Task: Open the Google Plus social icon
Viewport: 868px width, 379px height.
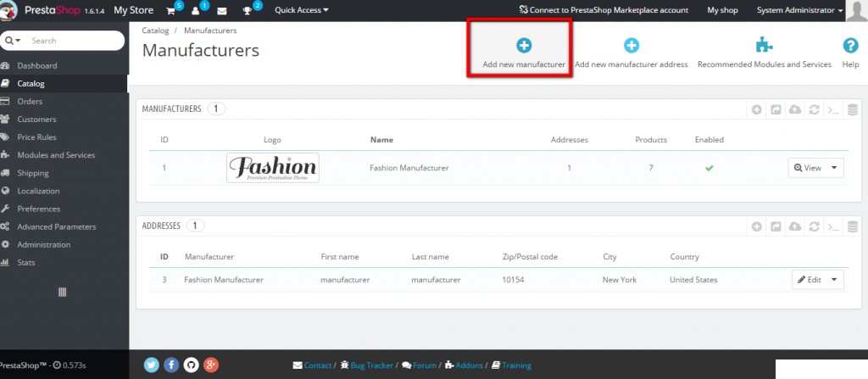Action: (x=211, y=365)
